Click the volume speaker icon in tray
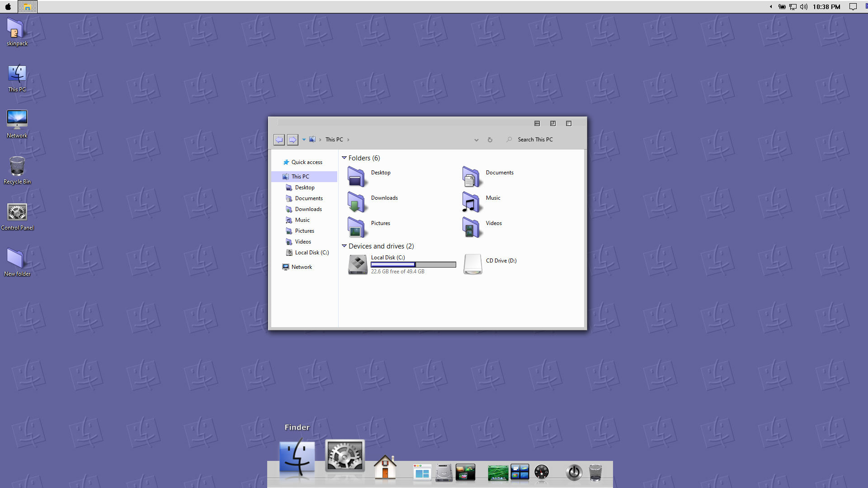Viewport: 868px width, 488px height. 803,7
